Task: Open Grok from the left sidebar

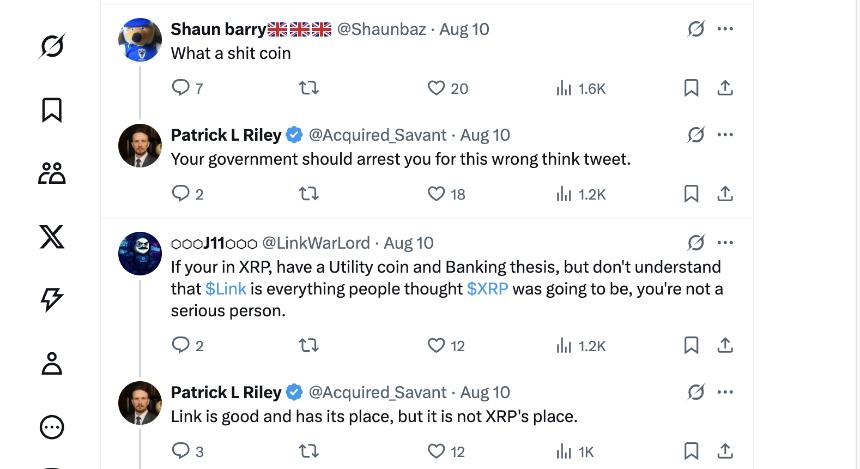Action: click(52, 46)
